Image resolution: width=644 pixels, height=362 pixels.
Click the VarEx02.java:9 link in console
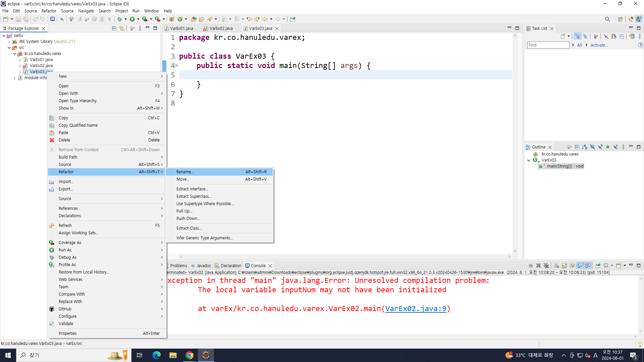416,308
